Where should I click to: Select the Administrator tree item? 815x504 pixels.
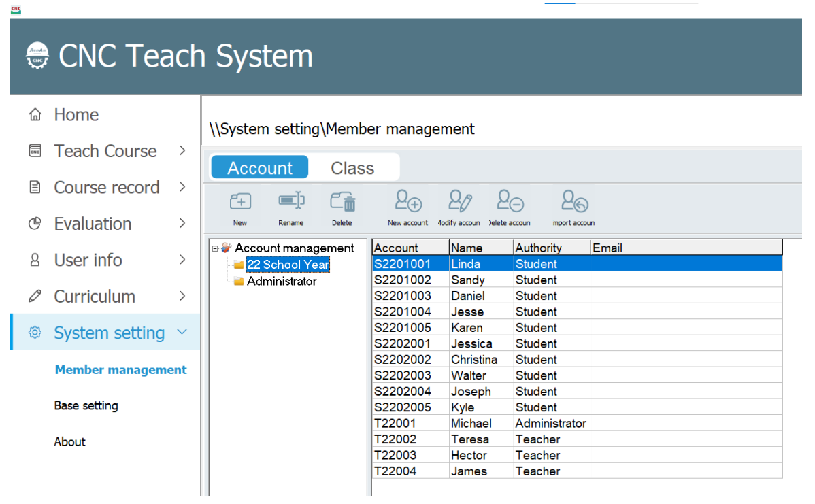coord(282,281)
